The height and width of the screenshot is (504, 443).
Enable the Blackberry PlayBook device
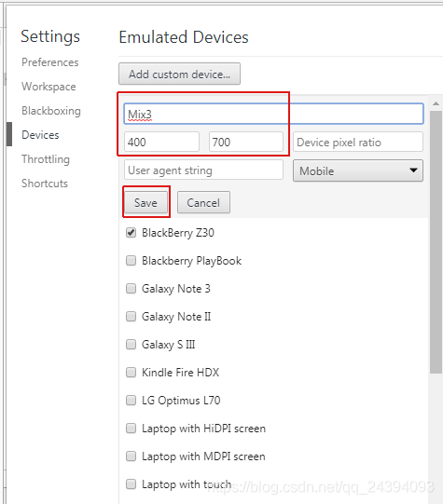point(131,260)
